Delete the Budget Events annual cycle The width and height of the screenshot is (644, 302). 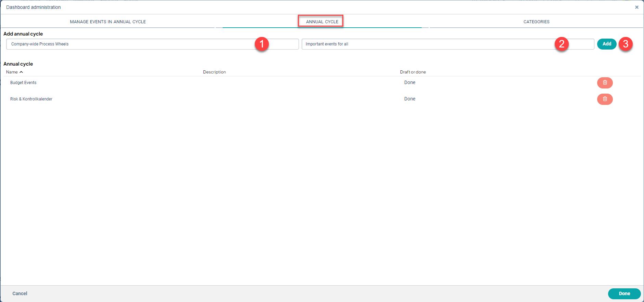[x=605, y=83]
